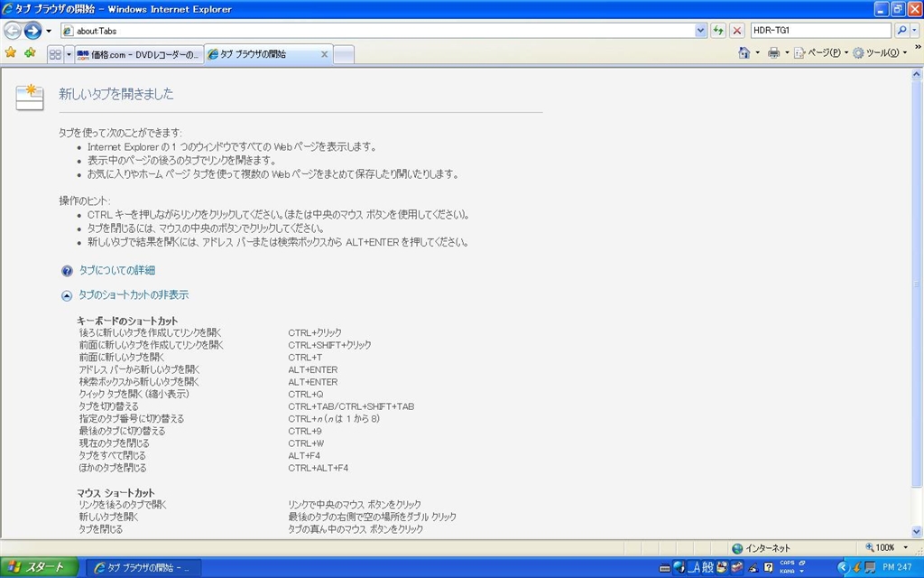Click the IME handwriting pen icon
Viewport: 924px width, 578px height.
(753, 568)
